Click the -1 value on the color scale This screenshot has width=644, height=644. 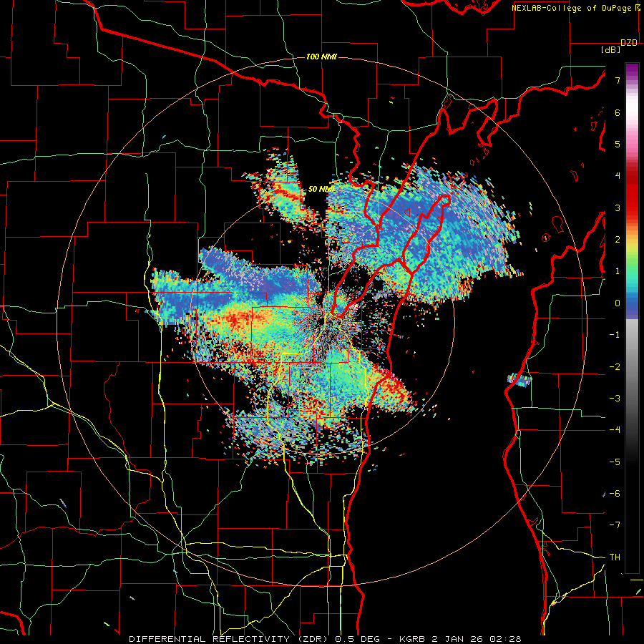point(615,335)
